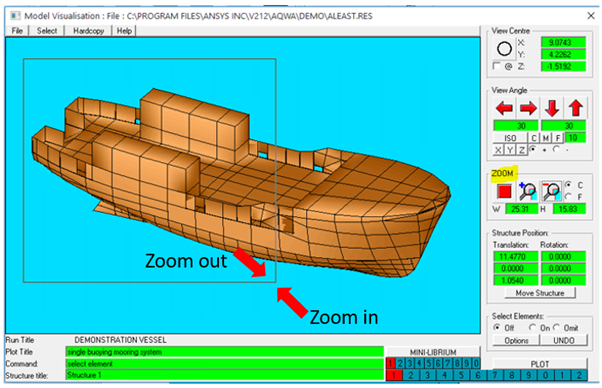Screen dimensions: 602x388
Task: Tilt view down with red down arrow
Action: 552,109
